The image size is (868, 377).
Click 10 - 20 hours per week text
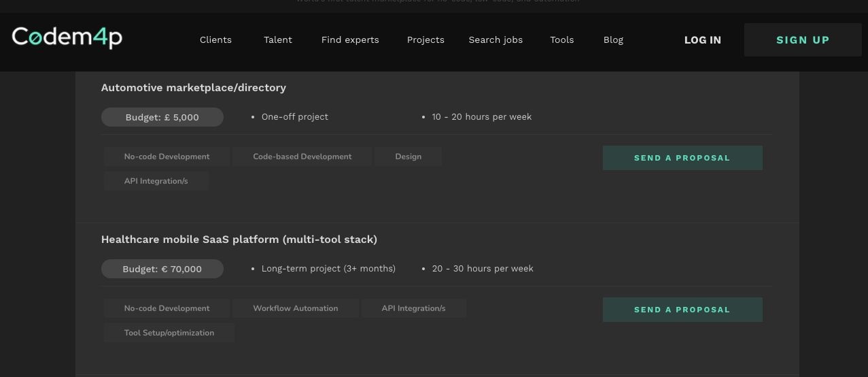482,117
